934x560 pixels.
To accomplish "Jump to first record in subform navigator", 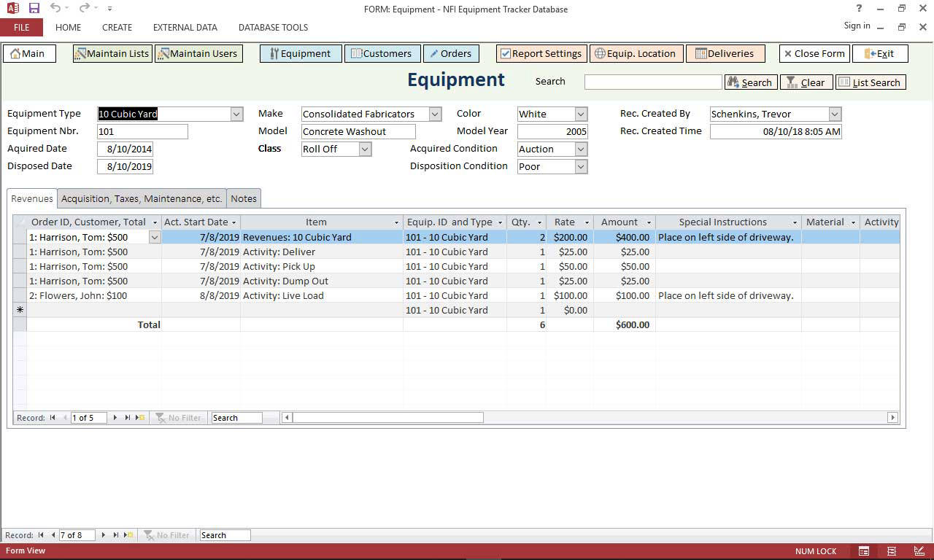I will tap(53, 418).
